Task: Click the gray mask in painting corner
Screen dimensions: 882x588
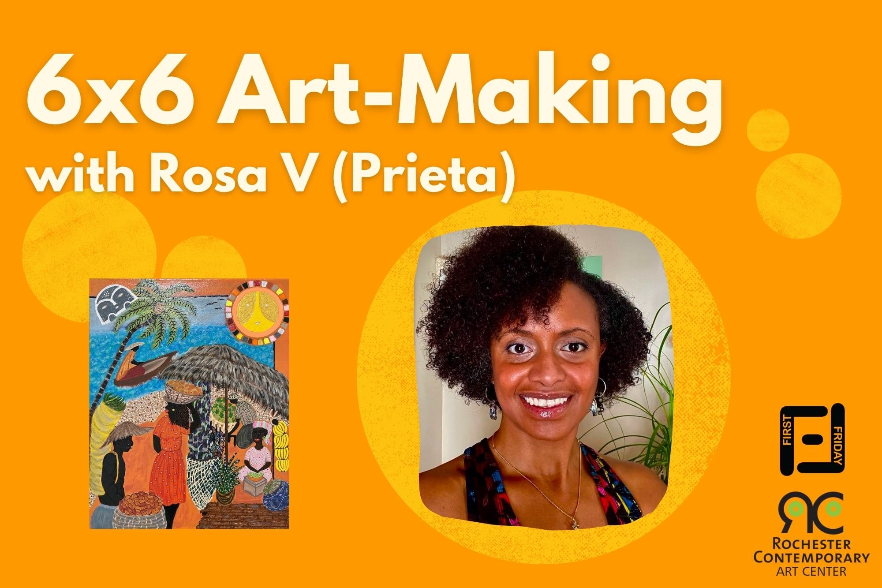Action: (x=110, y=301)
